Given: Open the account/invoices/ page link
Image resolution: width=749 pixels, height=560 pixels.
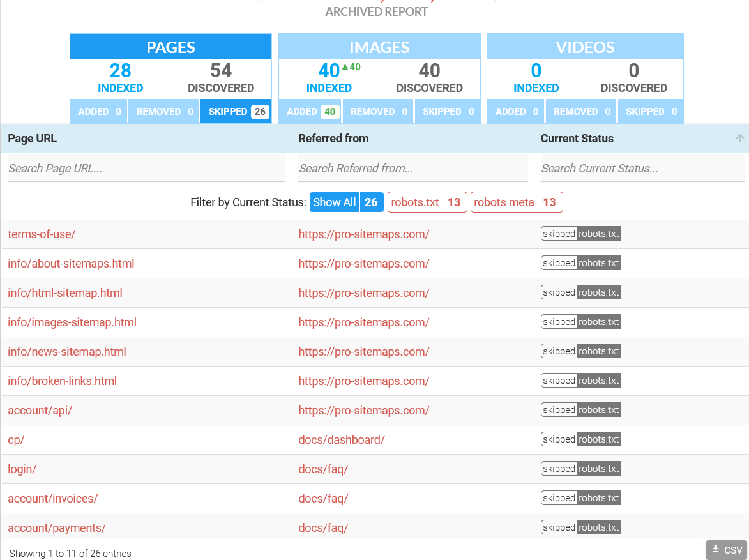Looking at the screenshot, I should [52, 498].
